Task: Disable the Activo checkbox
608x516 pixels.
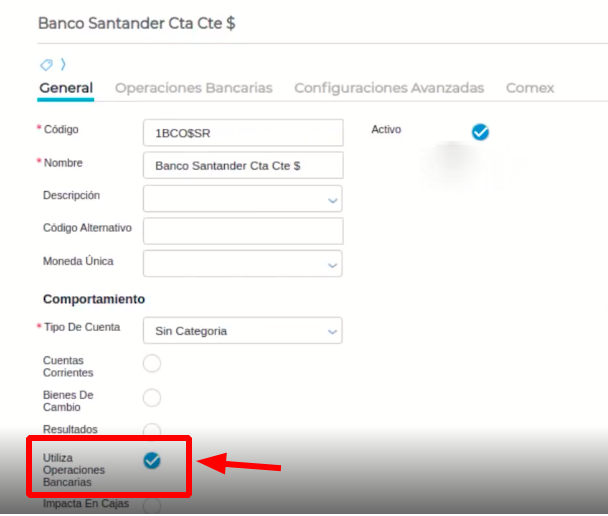Action: click(480, 131)
